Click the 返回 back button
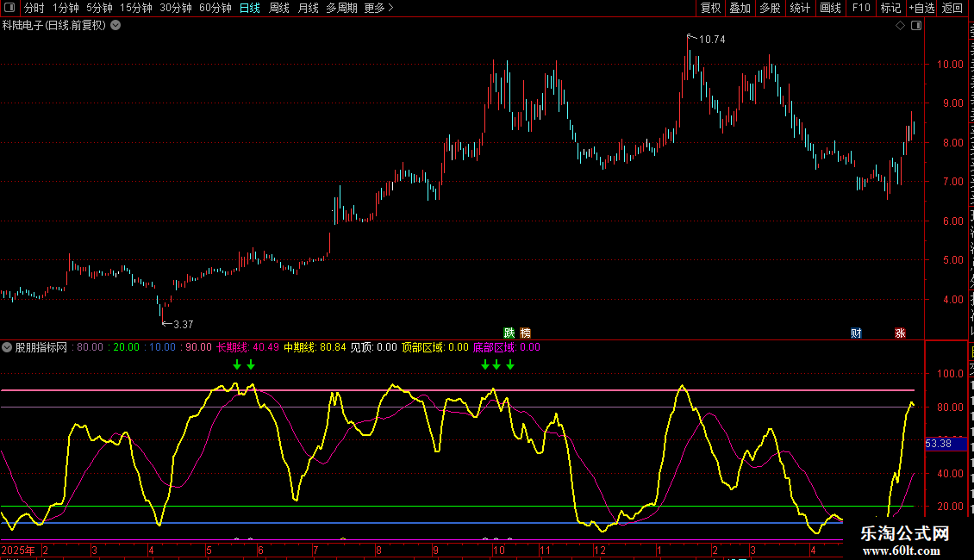Screen dimensions: 974x560 (x=952, y=8)
